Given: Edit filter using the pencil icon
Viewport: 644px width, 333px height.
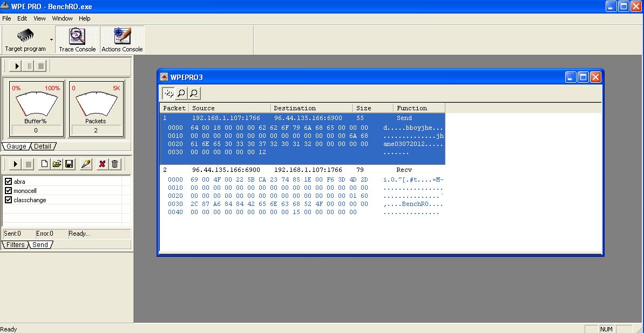Looking at the screenshot, I should pyautogui.click(x=86, y=164).
